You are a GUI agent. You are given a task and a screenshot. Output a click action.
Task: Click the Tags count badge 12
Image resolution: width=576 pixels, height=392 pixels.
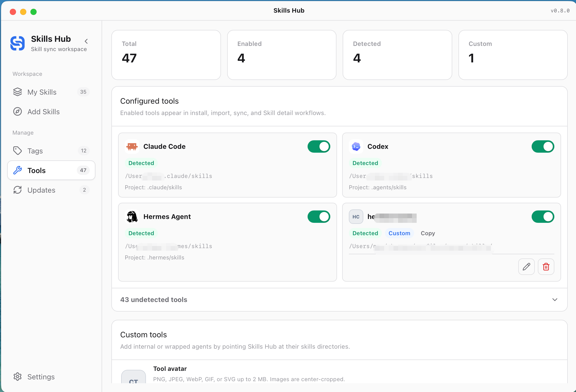(84, 151)
